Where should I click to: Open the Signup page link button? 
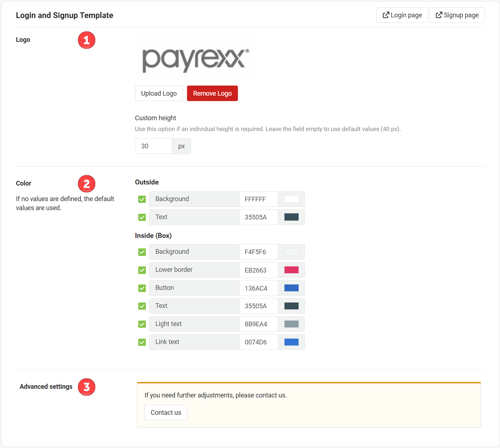[x=457, y=15]
